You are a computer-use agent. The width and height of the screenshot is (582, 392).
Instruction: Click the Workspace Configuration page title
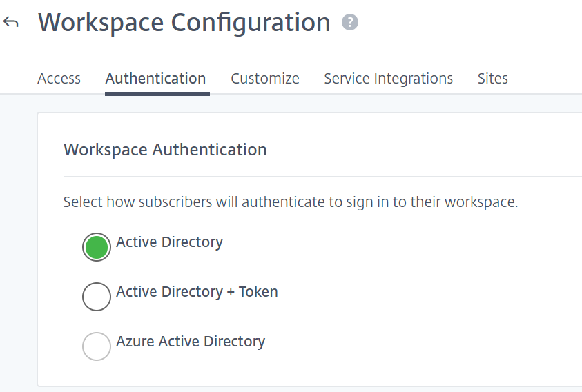click(184, 23)
